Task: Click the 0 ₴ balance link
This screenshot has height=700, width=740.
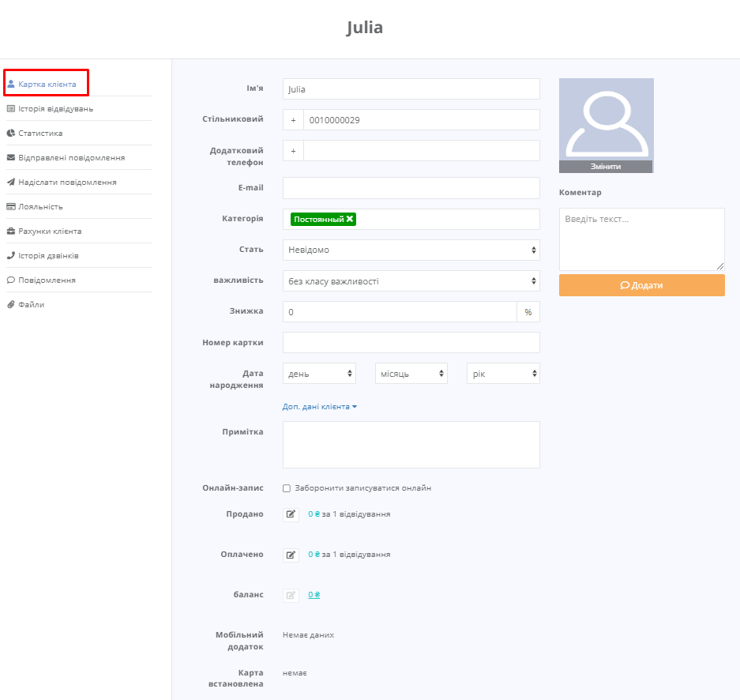Action: pyautogui.click(x=314, y=595)
